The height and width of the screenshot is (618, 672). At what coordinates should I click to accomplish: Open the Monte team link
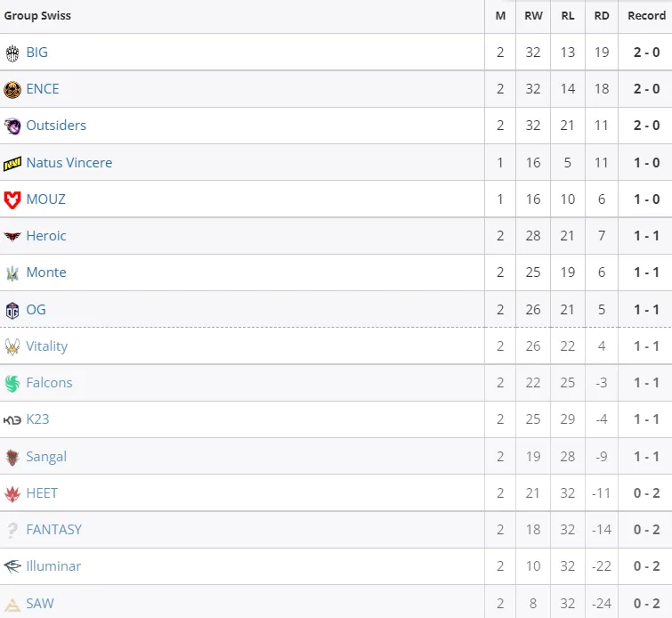[46, 272]
